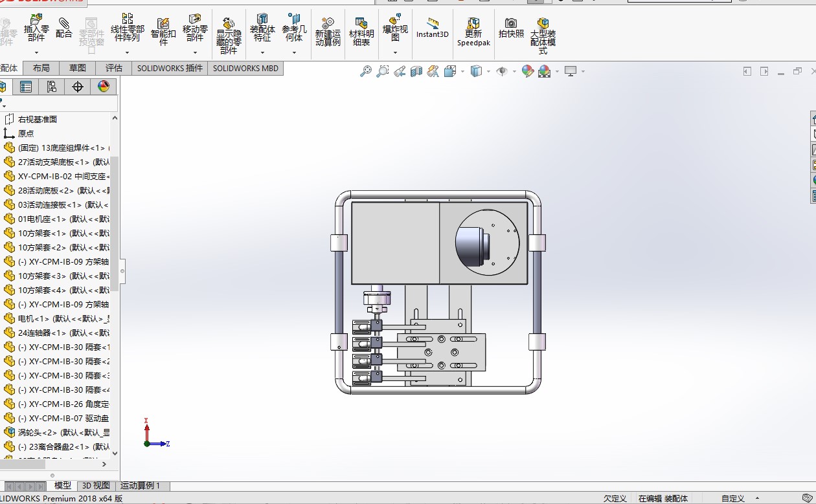Click 新建运动算例 (New Motion Study)
Viewport: 816px width, 504px height.
(x=328, y=32)
